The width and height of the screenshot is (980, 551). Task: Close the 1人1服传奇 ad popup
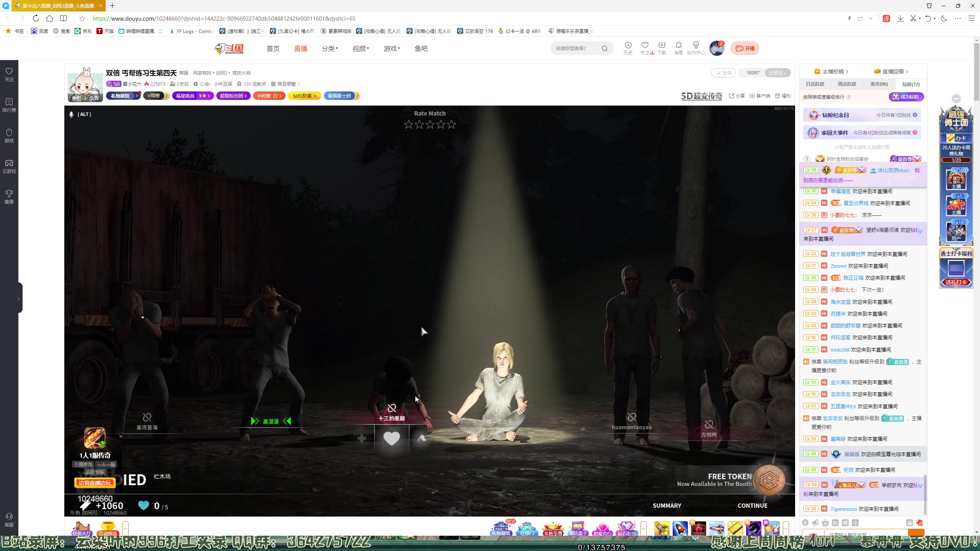tap(121, 436)
